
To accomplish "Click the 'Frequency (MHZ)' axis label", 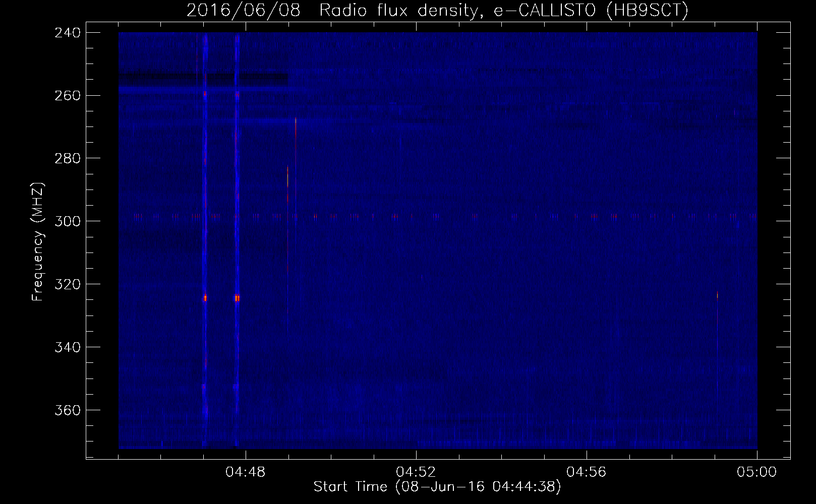I will click(x=38, y=242).
